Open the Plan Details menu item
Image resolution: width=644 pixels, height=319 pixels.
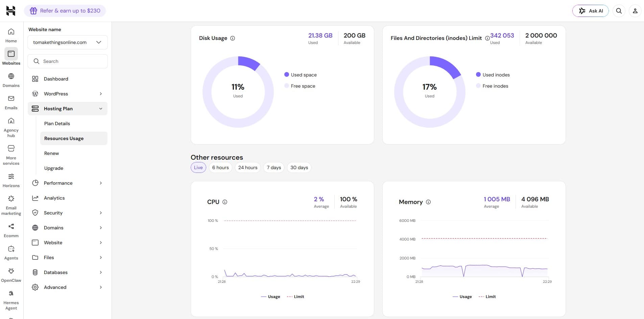57,123
